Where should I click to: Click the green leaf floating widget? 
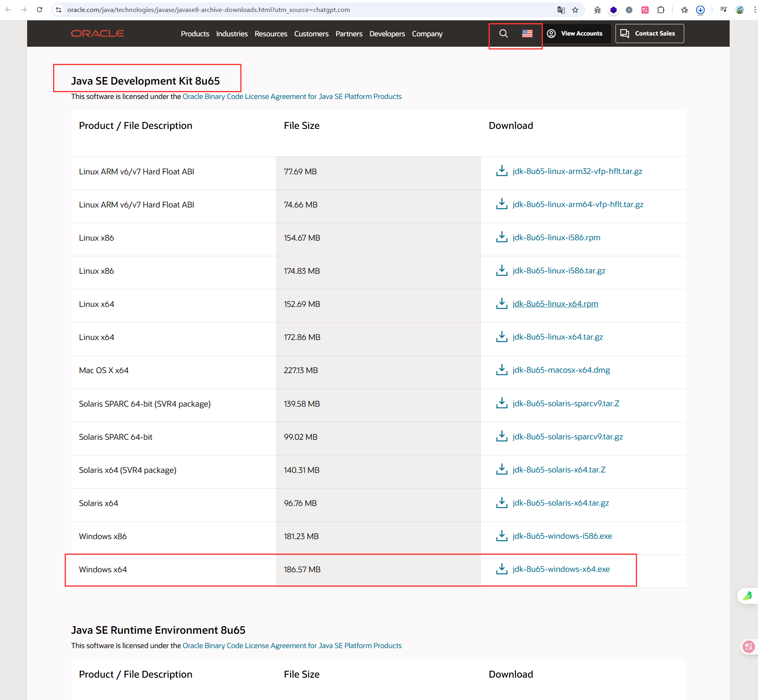point(747,596)
